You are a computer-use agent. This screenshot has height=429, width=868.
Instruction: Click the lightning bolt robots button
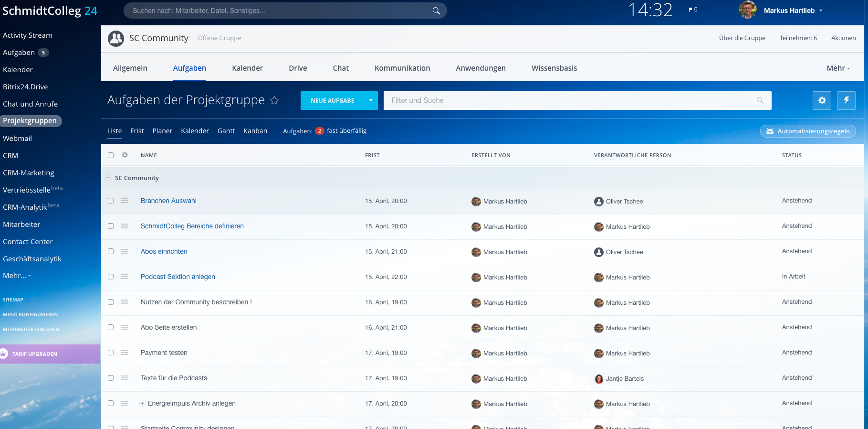point(846,100)
